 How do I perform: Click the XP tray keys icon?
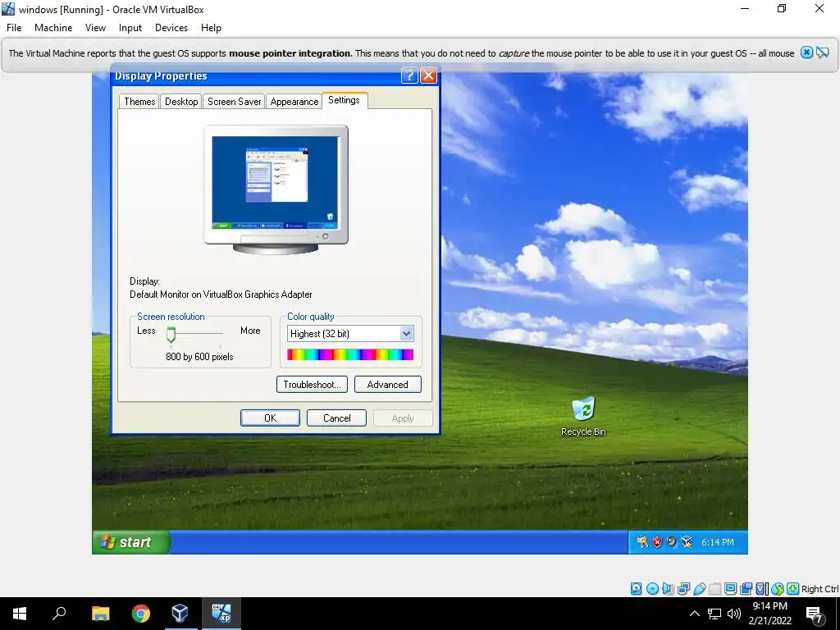[x=642, y=542]
